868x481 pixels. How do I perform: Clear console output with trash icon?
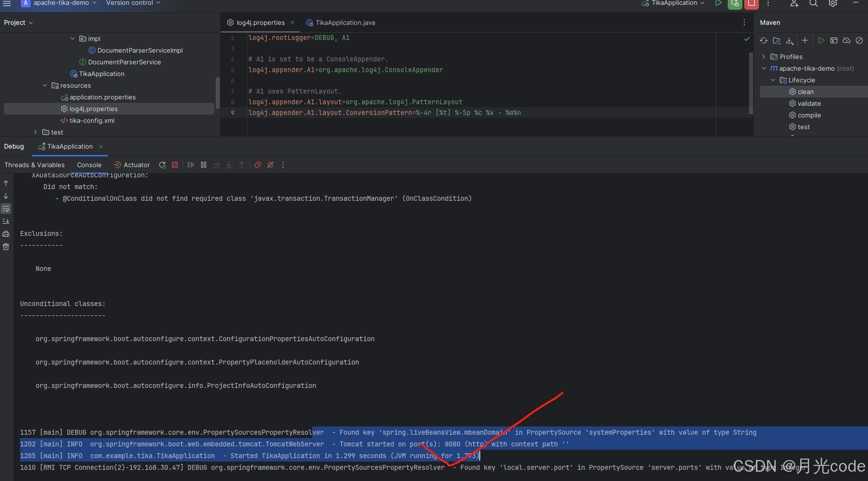point(6,247)
